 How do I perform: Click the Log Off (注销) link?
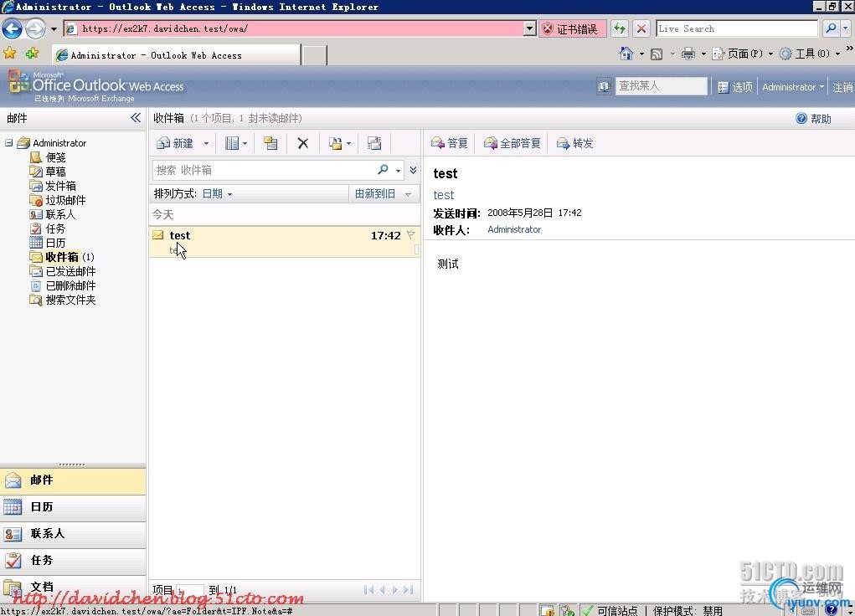(842, 87)
